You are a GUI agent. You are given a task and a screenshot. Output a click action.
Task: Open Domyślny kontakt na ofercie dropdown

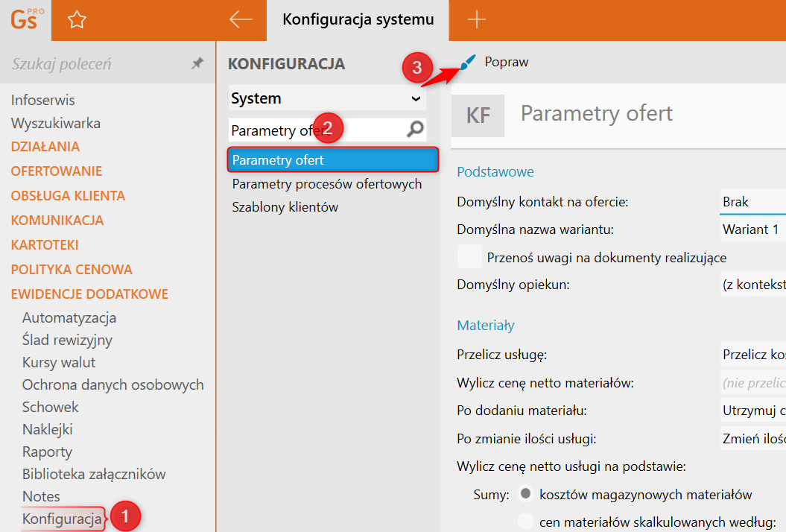(x=753, y=202)
